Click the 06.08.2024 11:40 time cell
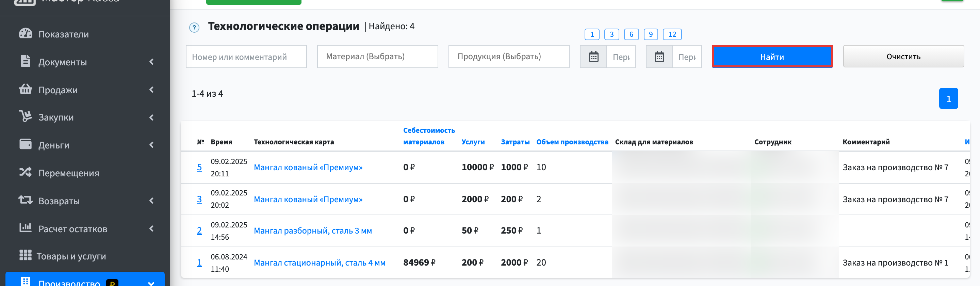This screenshot has width=980, height=286. coord(229,263)
